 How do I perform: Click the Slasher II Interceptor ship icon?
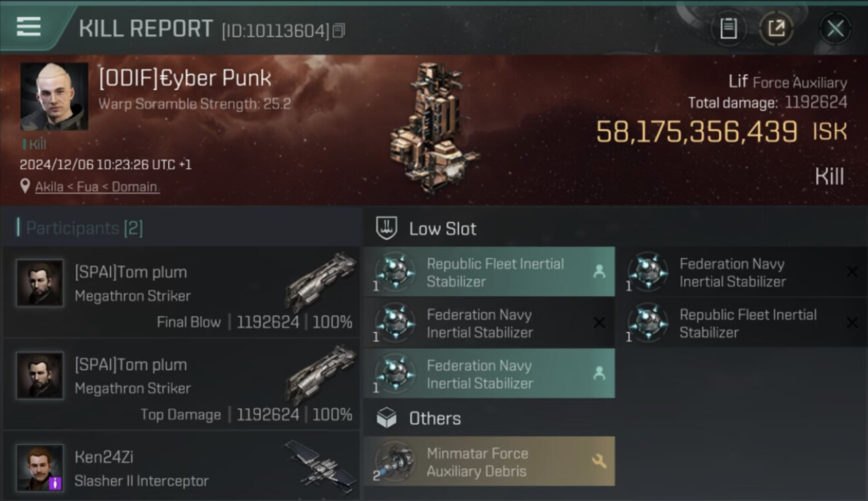pyautogui.click(x=320, y=466)
